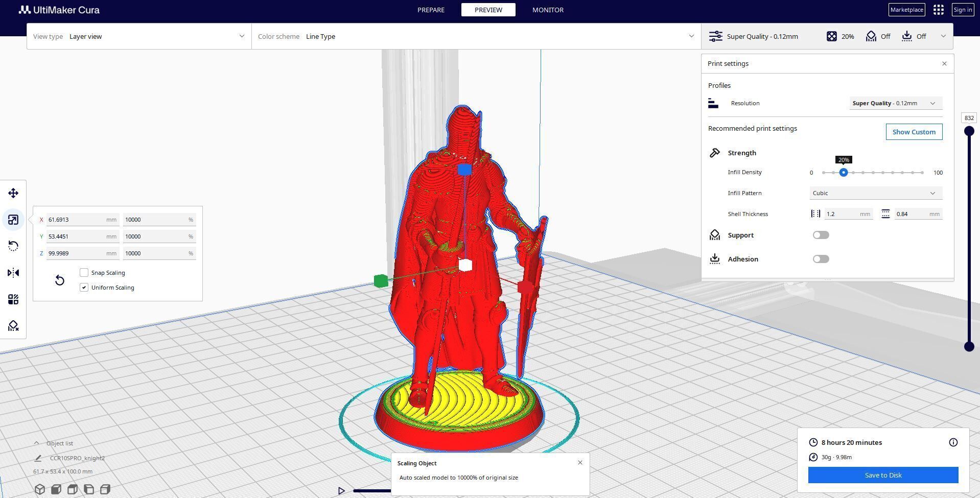Collapse print settings header chevron

point(943,36)
